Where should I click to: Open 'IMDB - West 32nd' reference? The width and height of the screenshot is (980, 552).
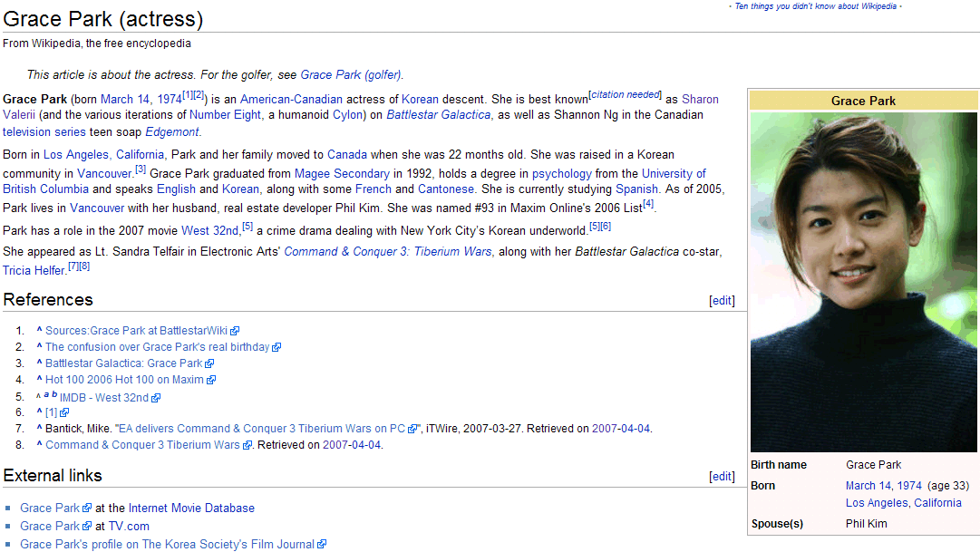[x=103, y=398]
